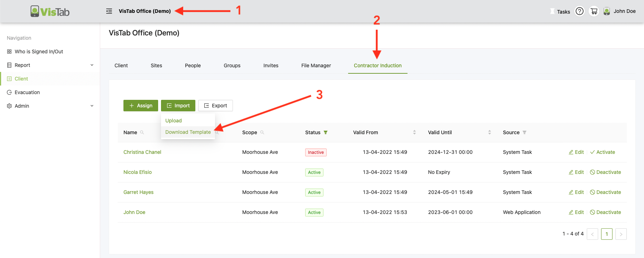The image size is (644, 258).
Task: Click the Scope column search icon
Action: coord(262,132)
